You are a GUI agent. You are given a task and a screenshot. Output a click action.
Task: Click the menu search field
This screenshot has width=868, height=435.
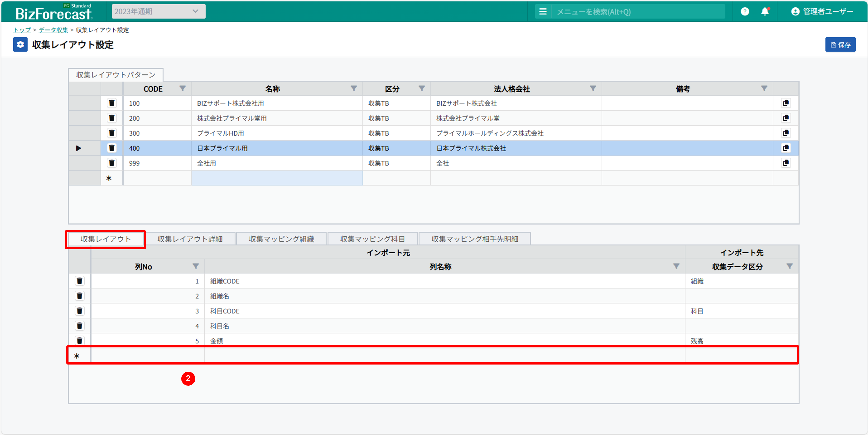(637, 12)
